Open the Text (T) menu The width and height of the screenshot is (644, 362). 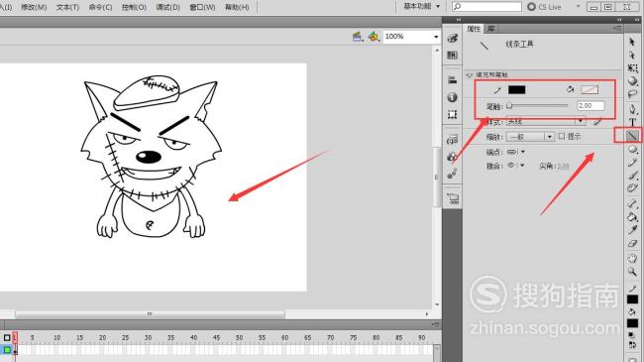(67, 7)
